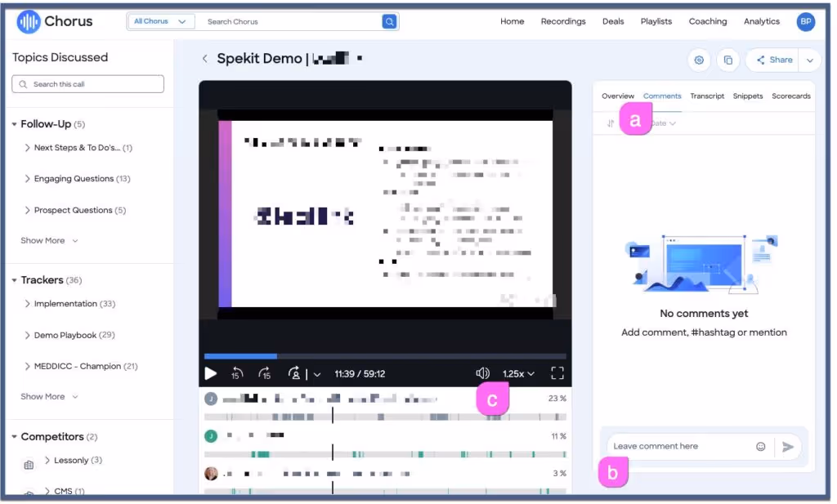
Task: Click the competitor building icon beside Lessonly
Action: (x=29, y=466)
